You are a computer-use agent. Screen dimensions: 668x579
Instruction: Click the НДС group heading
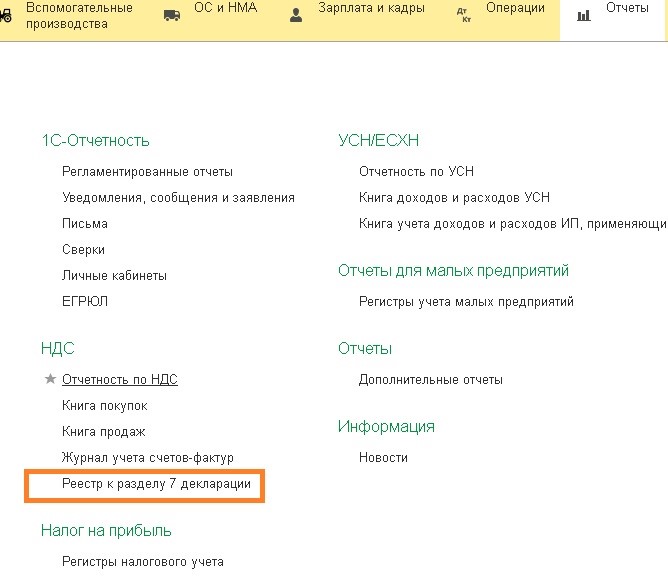click(58, 349)
